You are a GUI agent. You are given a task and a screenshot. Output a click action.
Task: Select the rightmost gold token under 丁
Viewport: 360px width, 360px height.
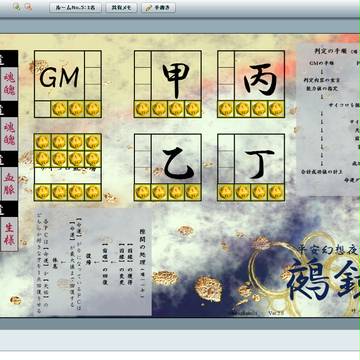[x=276, y=192]
